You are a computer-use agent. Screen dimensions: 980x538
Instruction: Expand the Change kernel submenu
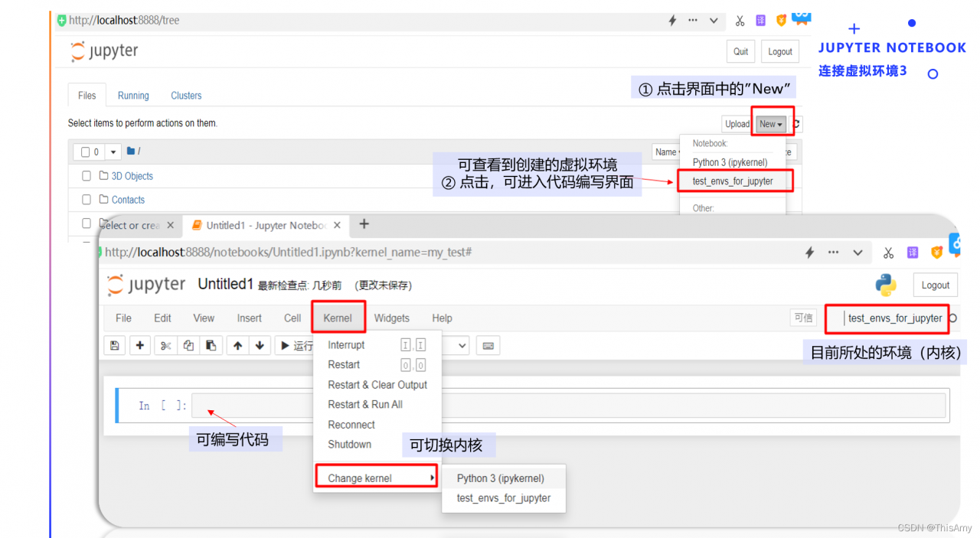pos(376,478)
